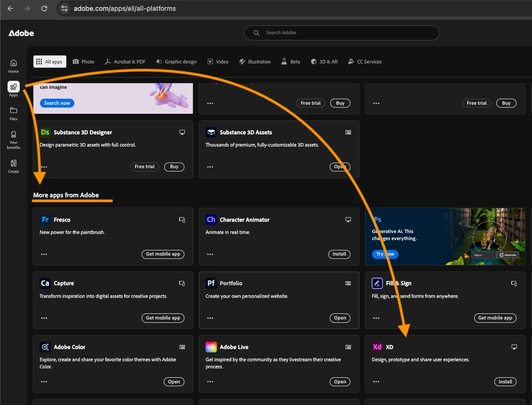This screenshot has width=532, height=405.
Task: Switch to Graphic design tab
Action: point(176,62)
